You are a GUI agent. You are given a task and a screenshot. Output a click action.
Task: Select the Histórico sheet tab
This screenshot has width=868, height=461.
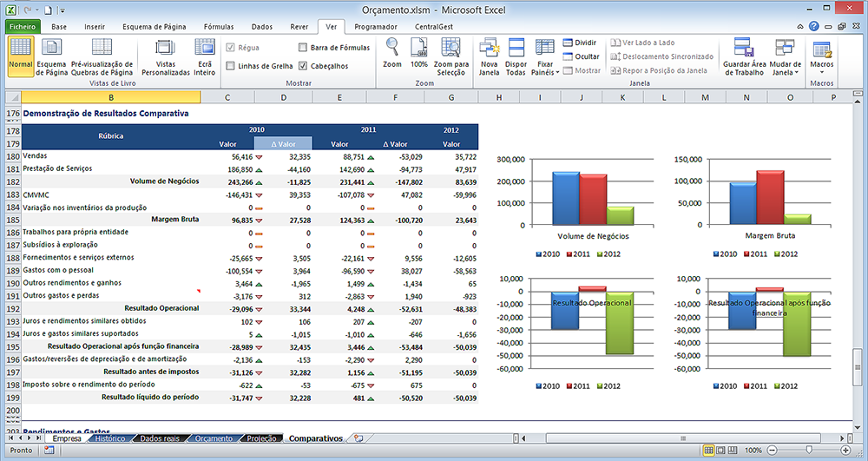coord(109,438)
